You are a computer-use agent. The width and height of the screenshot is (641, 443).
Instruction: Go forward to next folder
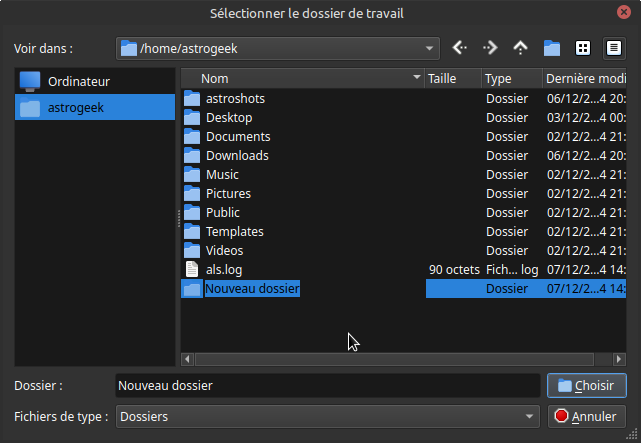[x=490, y=48]
